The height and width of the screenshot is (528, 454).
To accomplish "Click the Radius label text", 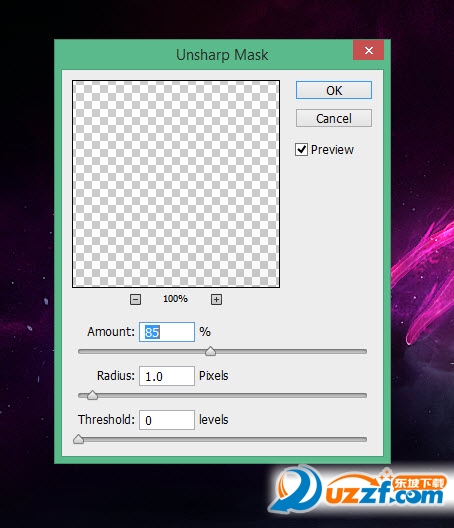I will pyautogui.click(x=116, y=376).
